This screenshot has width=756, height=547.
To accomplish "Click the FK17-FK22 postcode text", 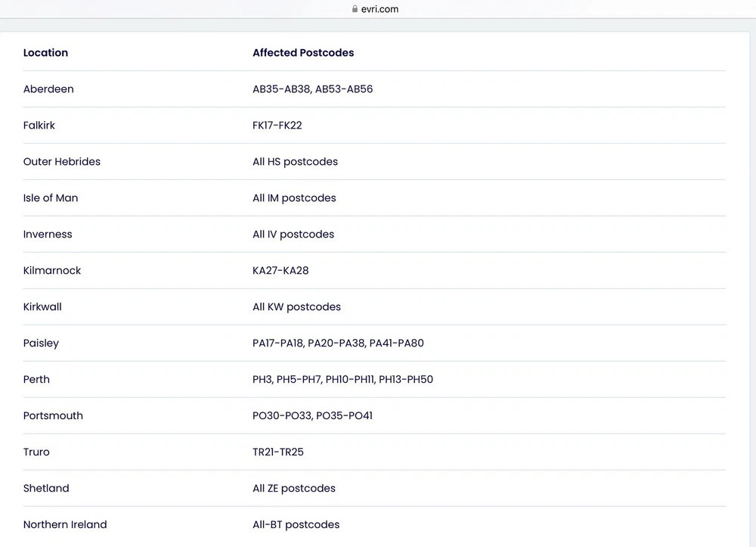I will click(x=277, y=126).
